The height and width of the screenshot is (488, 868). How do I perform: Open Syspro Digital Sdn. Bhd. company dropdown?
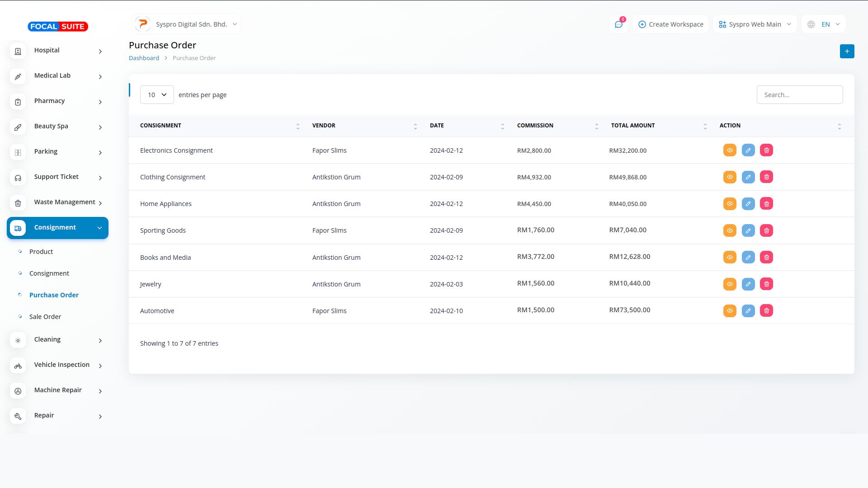(x=187, y=24)
